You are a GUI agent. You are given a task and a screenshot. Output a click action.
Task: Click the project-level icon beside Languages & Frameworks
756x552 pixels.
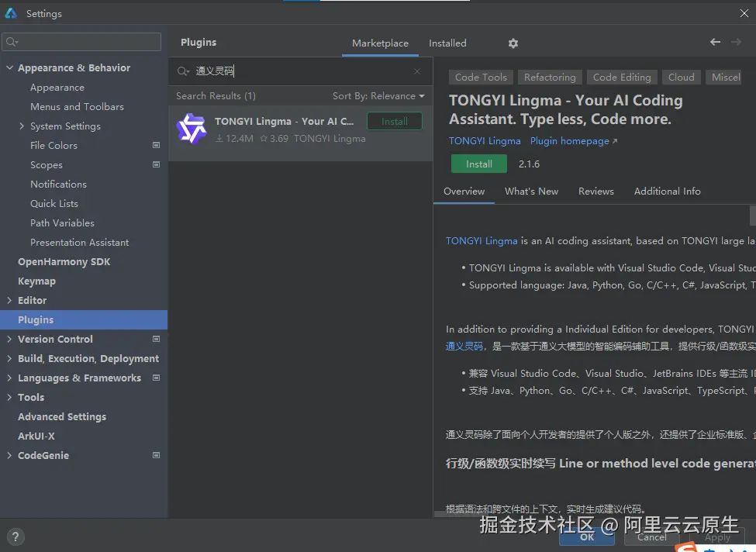156,378
